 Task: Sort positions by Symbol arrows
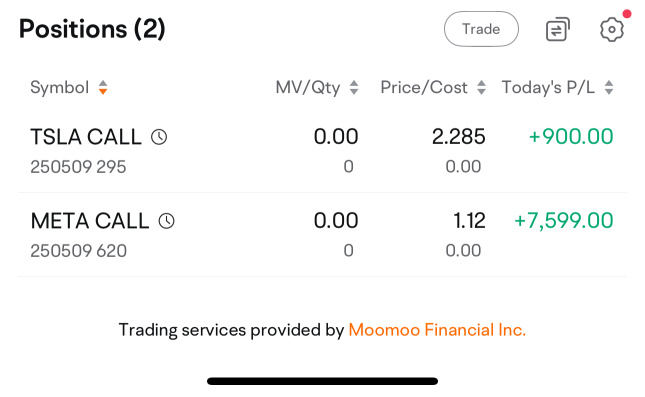(x=103, y=87)
